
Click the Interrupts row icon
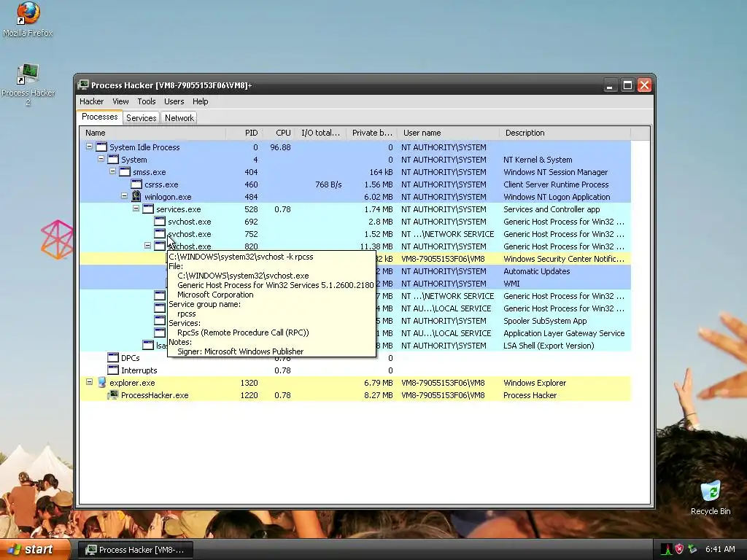[x=113, y=370]
